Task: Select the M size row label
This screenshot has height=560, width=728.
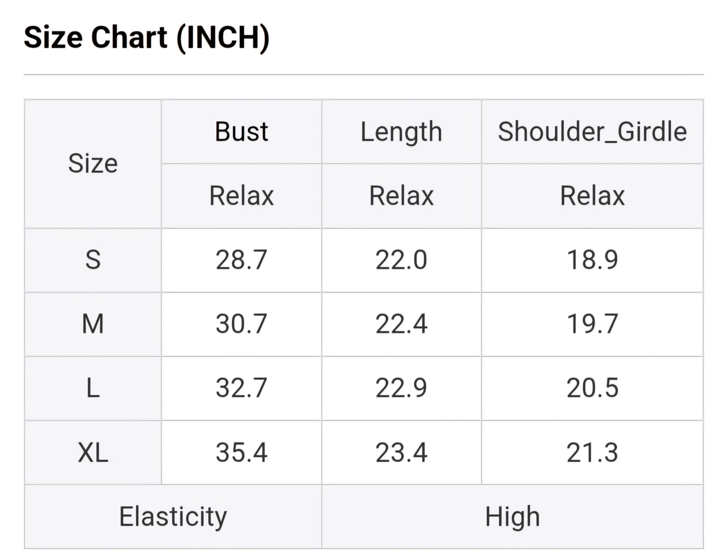Action: pos(93,324)
